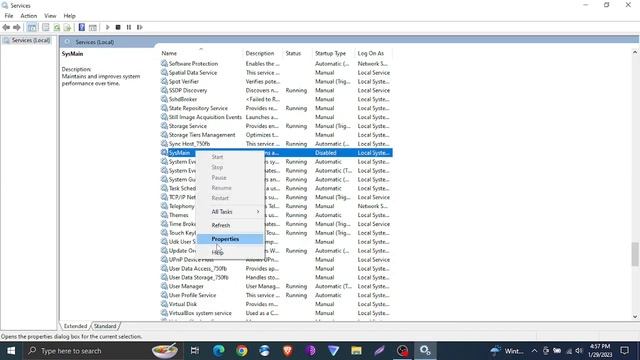Open Task View on the taskbar
The height and width of the screenshot is (360, 640).
coord(195,351)
